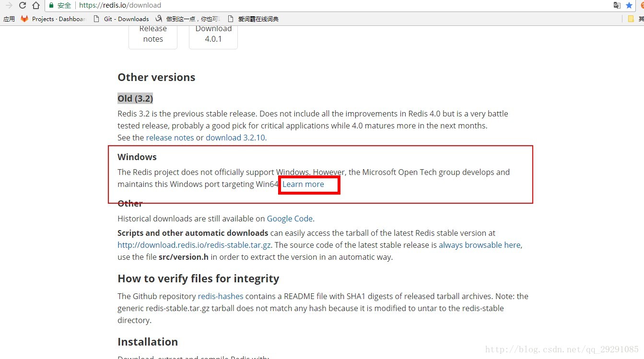Image resolution: width=644 pixels, height=359 pixels.
Task: Open the green secure lock site info
Action: pos(60,5)
